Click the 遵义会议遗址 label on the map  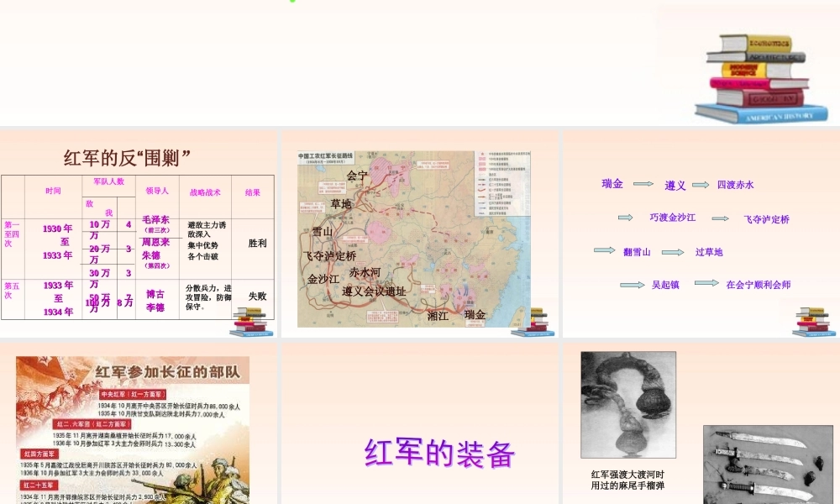pos(374,291)
